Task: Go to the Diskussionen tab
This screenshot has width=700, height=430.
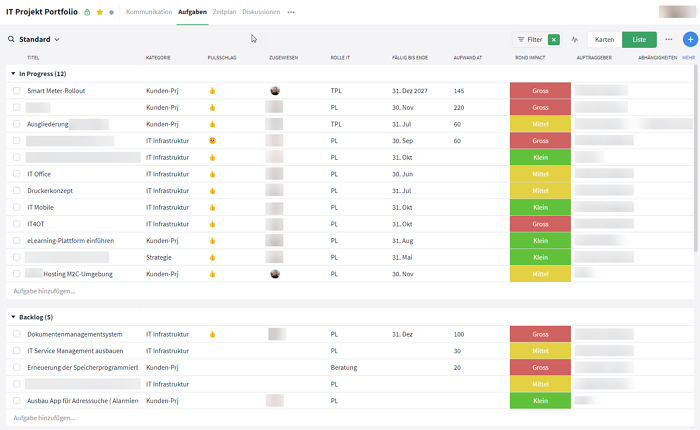Action: pos(261,12)
